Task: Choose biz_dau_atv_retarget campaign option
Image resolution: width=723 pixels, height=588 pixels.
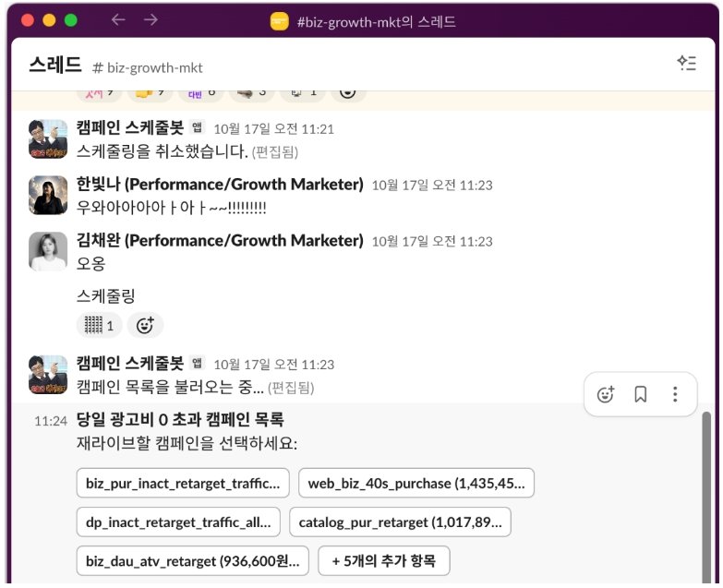Action: (192, 560)
